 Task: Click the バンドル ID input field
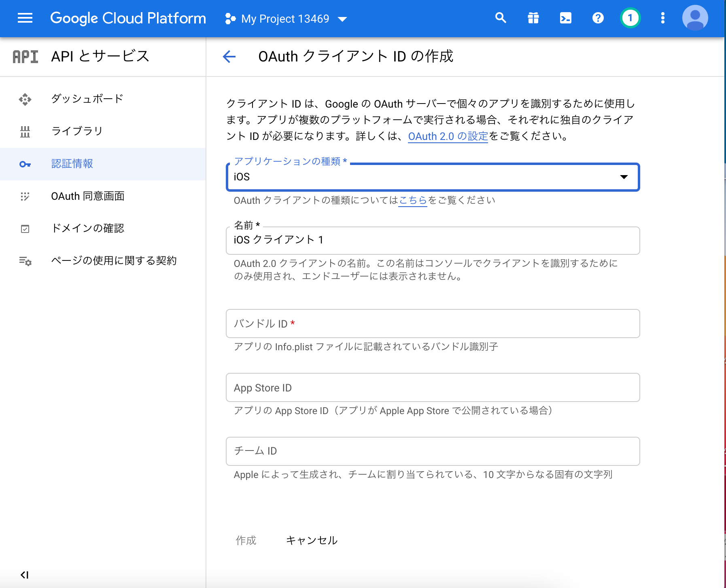tap(432, 324)
